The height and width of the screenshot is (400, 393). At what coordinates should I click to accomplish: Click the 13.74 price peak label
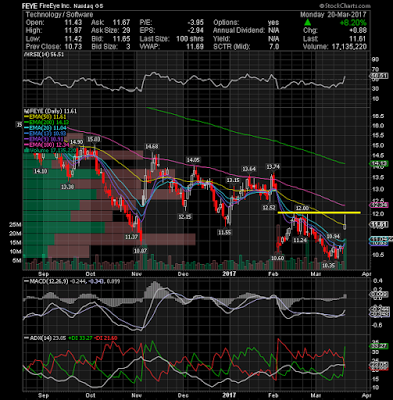pos(273,166)
